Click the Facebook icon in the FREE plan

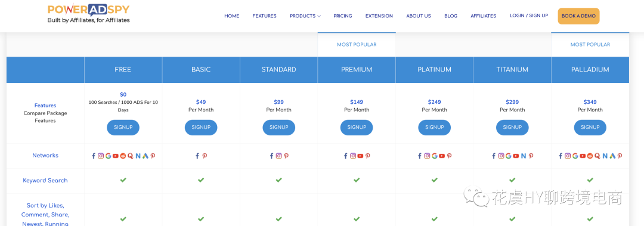click(94, 156)
